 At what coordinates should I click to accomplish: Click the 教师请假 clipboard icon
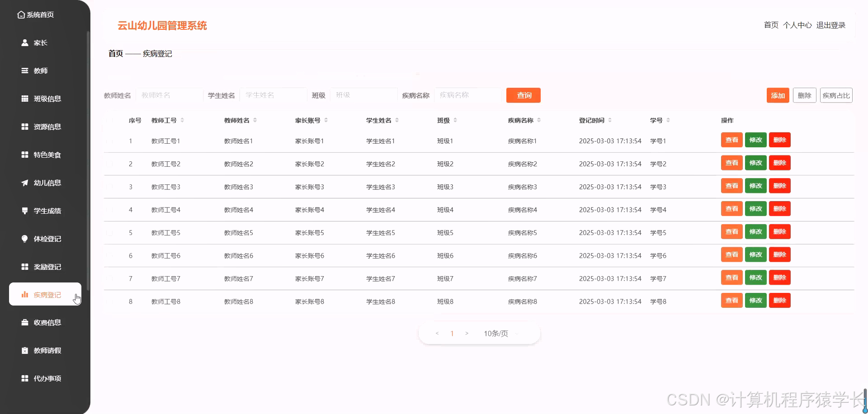click(x=25, y=350)
